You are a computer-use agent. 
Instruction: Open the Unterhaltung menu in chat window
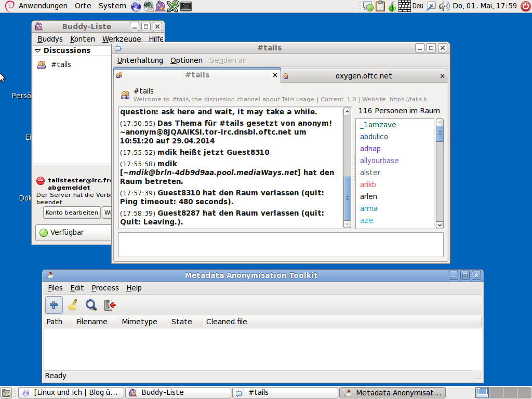[x=140, y=60]
